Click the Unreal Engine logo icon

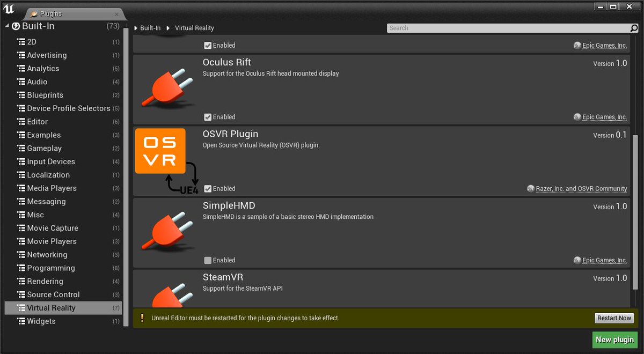[x=8, y=10]
